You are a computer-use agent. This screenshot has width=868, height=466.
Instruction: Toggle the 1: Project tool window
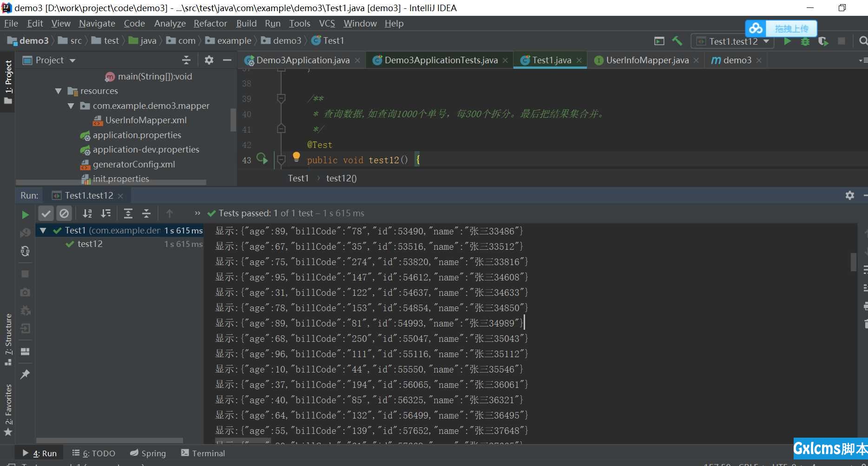8,82
